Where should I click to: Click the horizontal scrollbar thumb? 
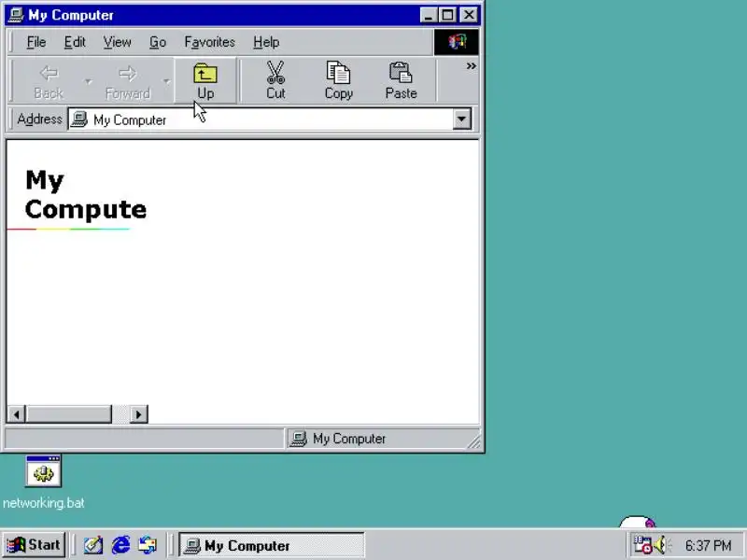(68, 414)
